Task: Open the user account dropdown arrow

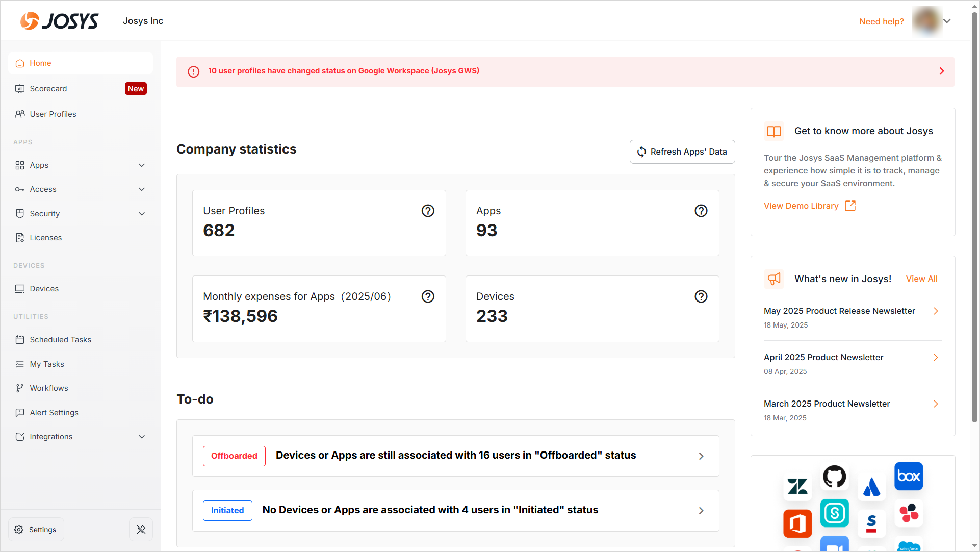Action: (947, 21)
